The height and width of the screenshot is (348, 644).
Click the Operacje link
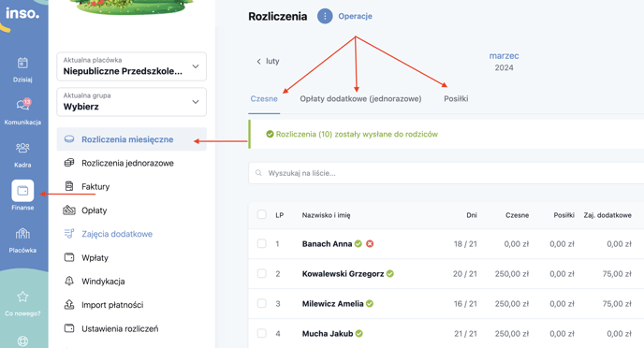click(356, 16)
